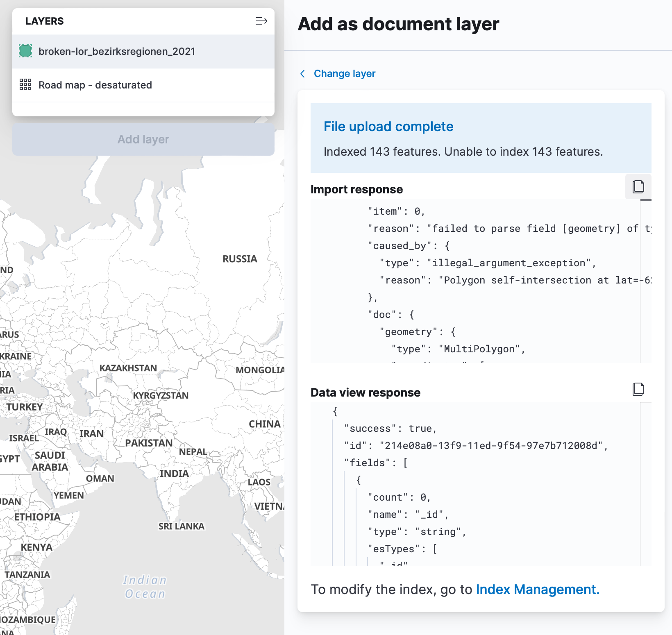This screenshot has height=635, width=672.
Task: Select the Road map - desaturated layer
Action: pos(95,85)
